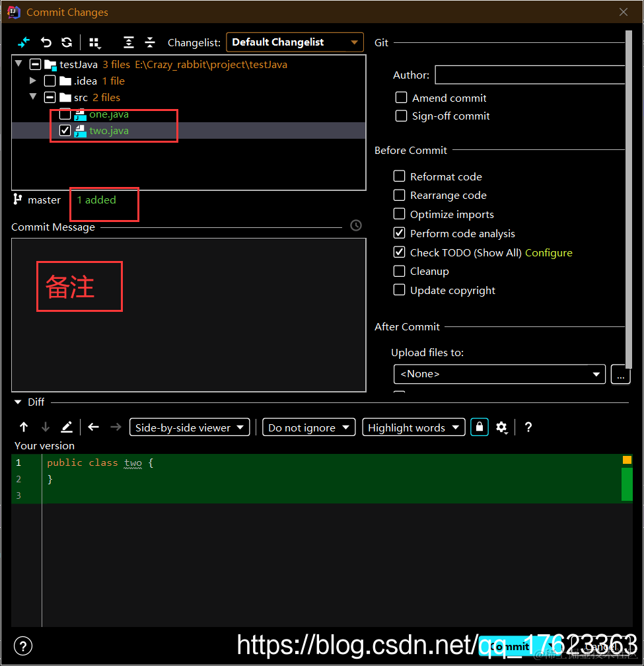Compare previous file left arrow
The height and width of the screenshot is (666, 644).
pos(93,427)
